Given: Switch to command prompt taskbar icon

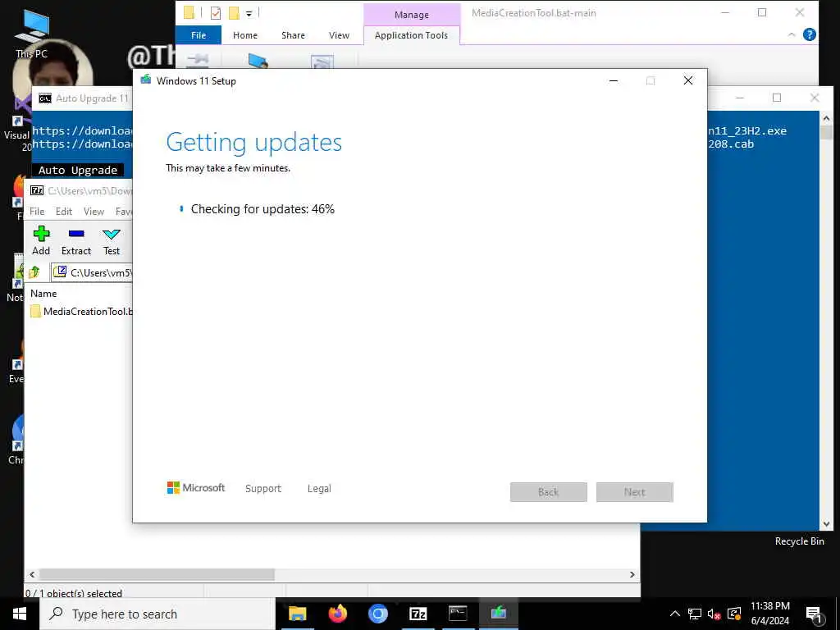Looking at the screenshot, I should point(458,613).
